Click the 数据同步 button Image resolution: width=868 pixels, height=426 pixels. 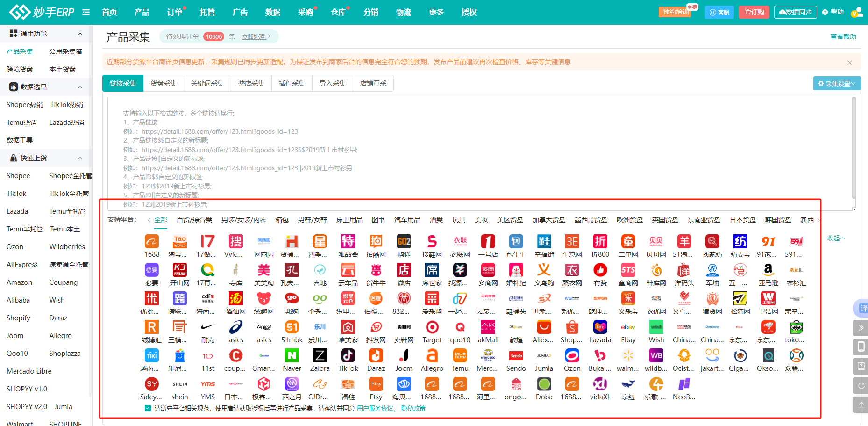[795, 12]
